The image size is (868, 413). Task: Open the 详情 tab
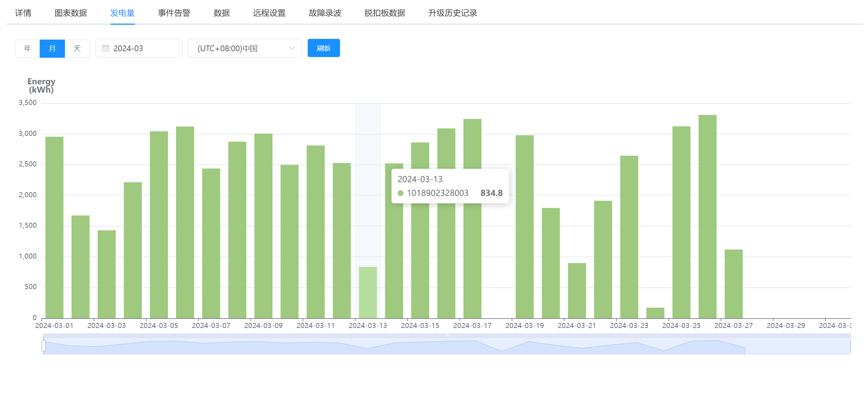coord(23,13)
